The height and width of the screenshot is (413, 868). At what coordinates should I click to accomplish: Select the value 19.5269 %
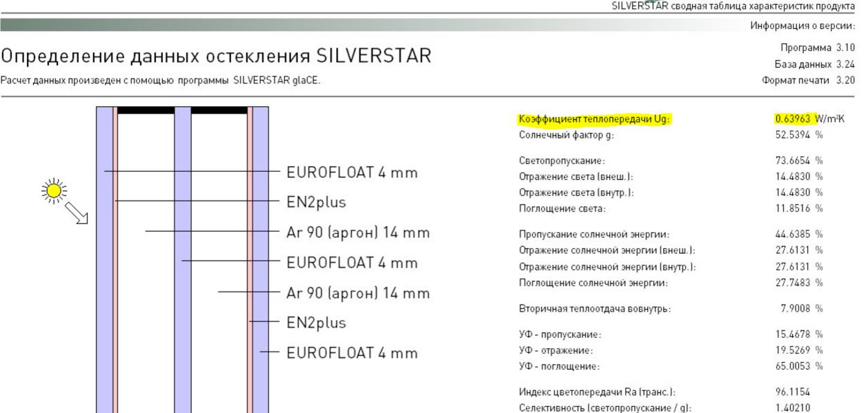[x=799, y=350]
